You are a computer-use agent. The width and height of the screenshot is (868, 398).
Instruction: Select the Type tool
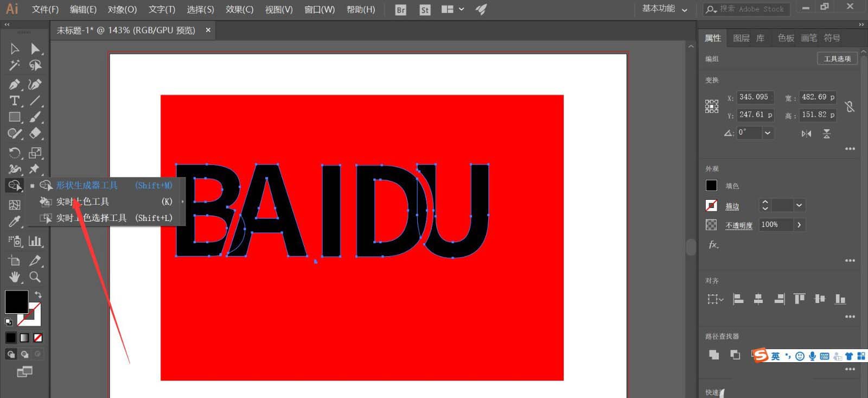point(15,100)
